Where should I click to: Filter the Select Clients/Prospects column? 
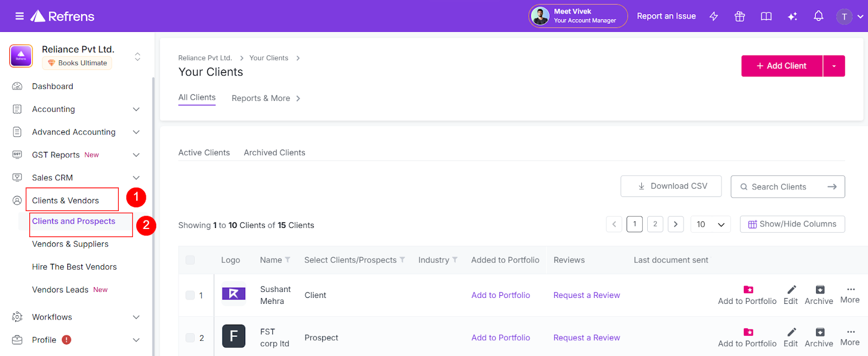coord(403,260)
